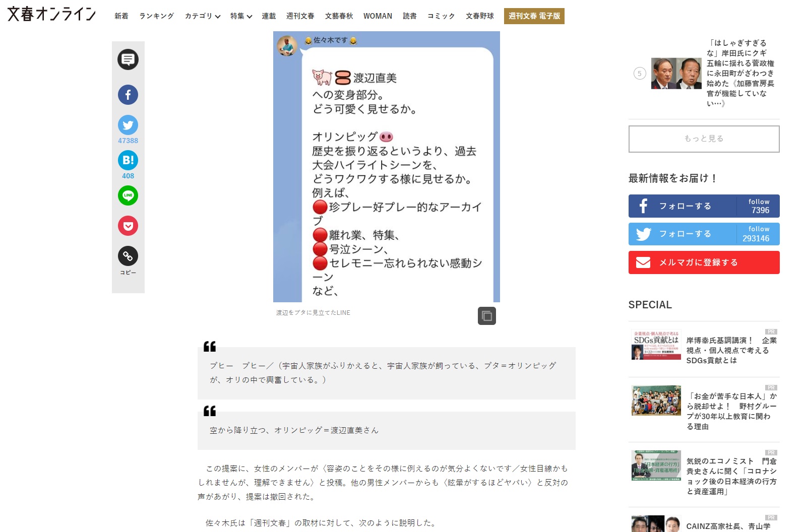
Task: Save article to Pocket icon
Action: coord(128,226)
